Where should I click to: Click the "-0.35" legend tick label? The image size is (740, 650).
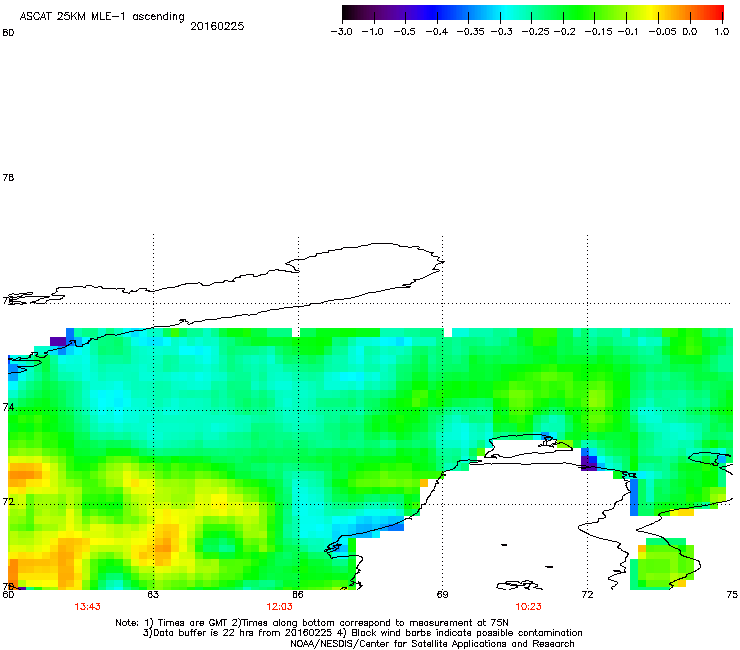471,32
